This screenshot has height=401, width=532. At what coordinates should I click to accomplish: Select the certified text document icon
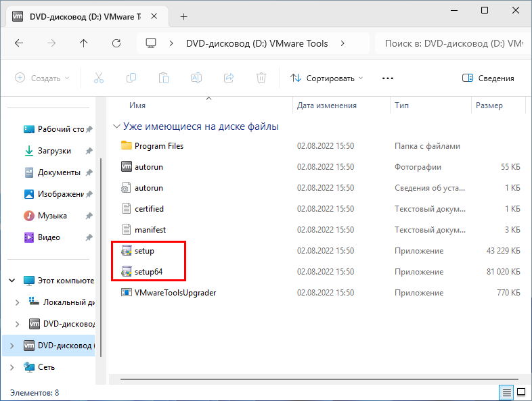126,209
